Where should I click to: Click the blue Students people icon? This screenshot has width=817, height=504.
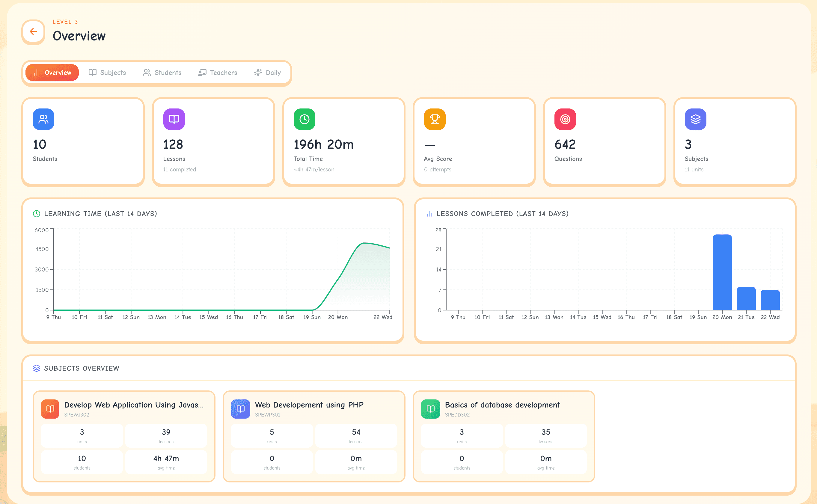(43, 119)
